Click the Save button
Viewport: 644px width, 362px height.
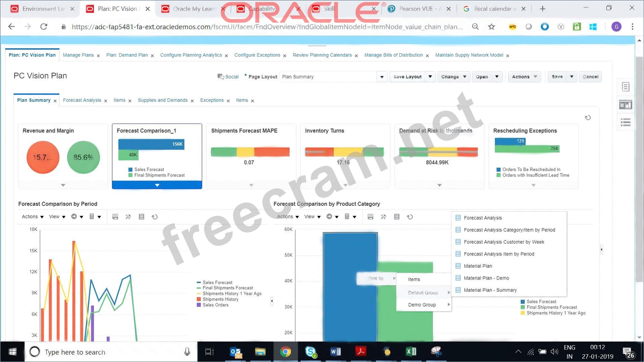557,77
